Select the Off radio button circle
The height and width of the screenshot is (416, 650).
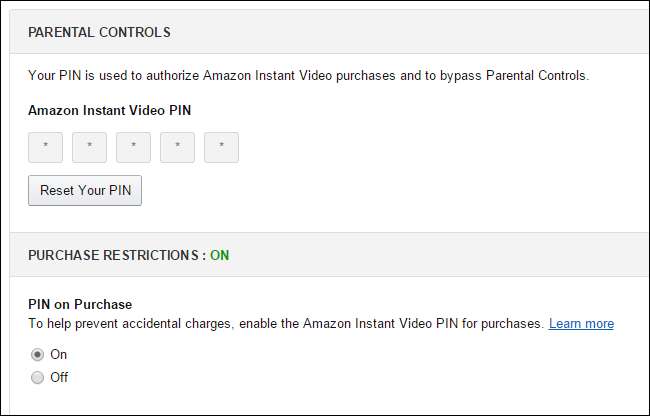[x=38, y=377]
